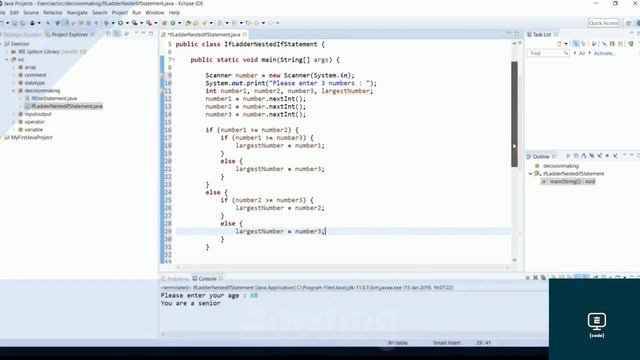Collapse IfLadderNestedIfStatement class in Outline

(531, 174)
